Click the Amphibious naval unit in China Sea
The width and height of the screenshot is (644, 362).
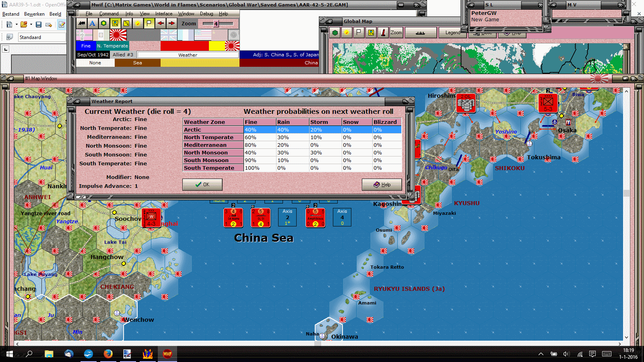coord(315,218)
